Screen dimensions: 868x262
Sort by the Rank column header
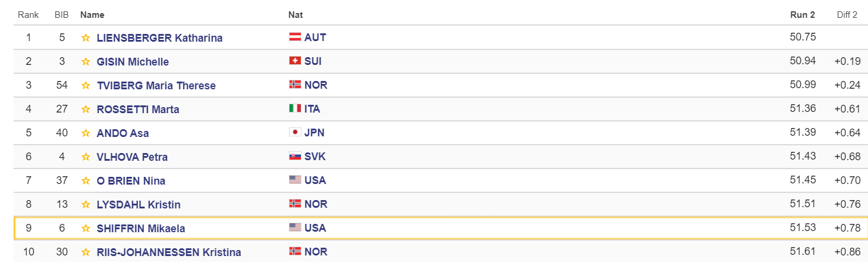pyautogui.click(x=28, y=15)
